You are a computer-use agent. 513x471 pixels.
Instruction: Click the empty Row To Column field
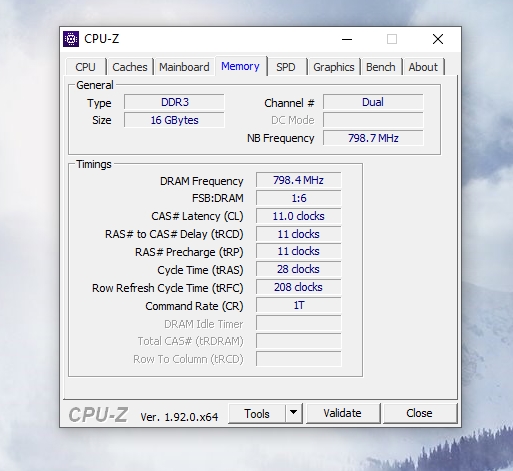299,359
